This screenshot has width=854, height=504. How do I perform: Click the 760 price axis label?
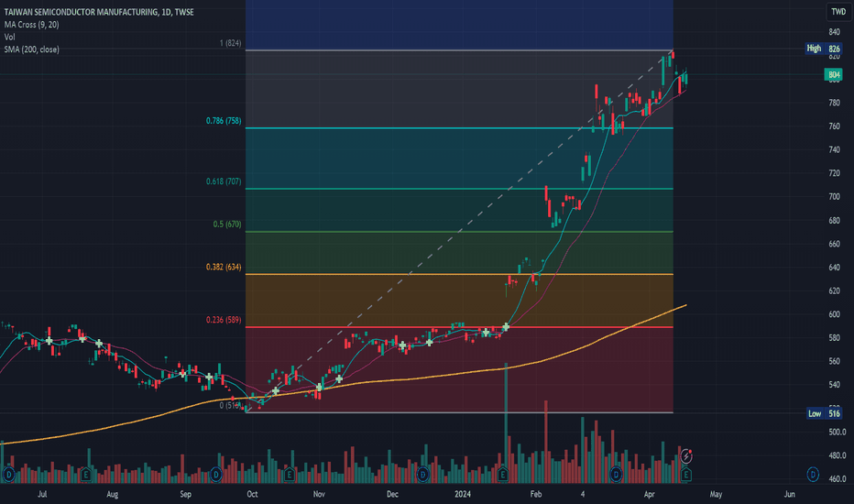[834, 126]
